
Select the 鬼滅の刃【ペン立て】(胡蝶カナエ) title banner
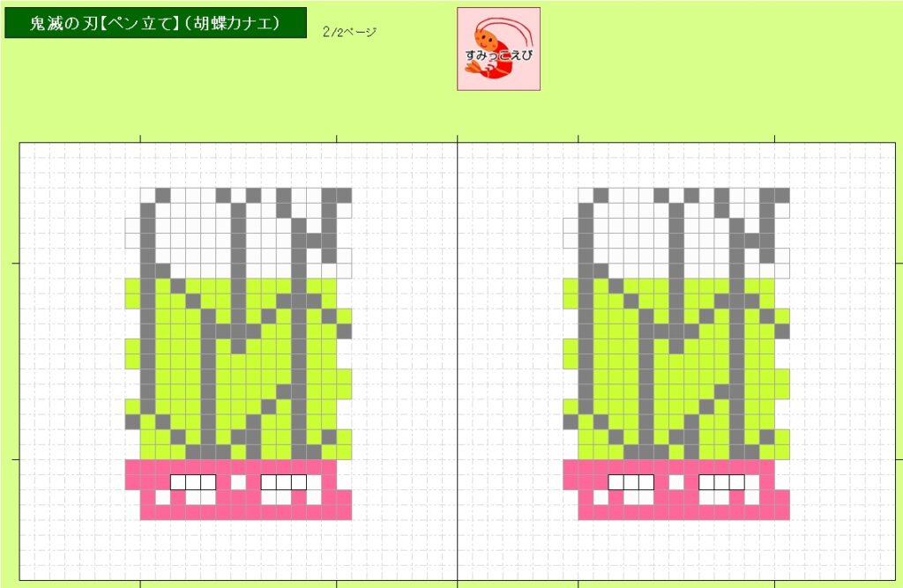pyautogui.click(x=155, y=23)
